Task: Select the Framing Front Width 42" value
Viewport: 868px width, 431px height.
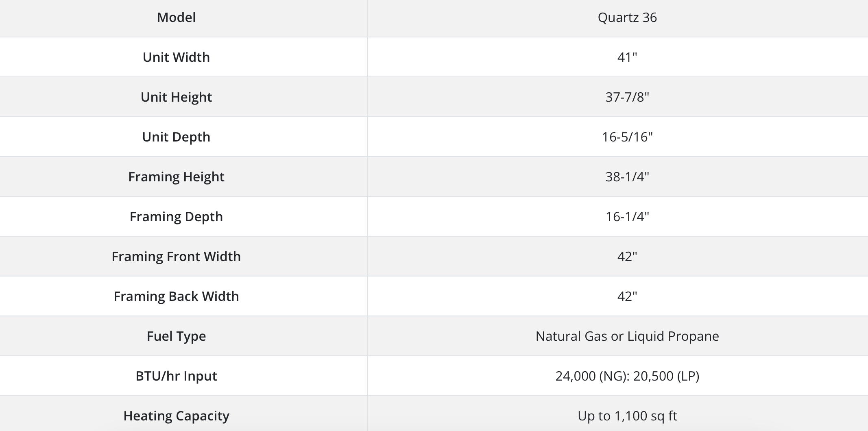Action: click(627, 257)
